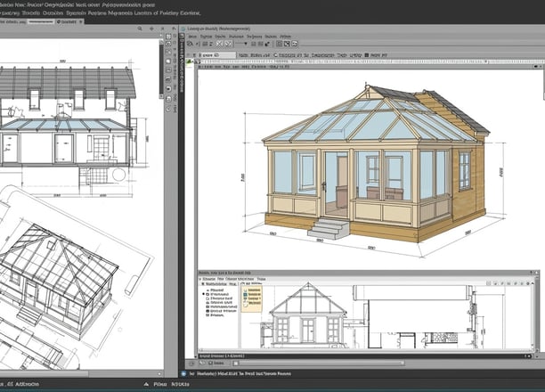Select the second tab in the top-left tab strip
This screenshot has width=545, height=392.
pyautogui.click(x=41, y=21)
